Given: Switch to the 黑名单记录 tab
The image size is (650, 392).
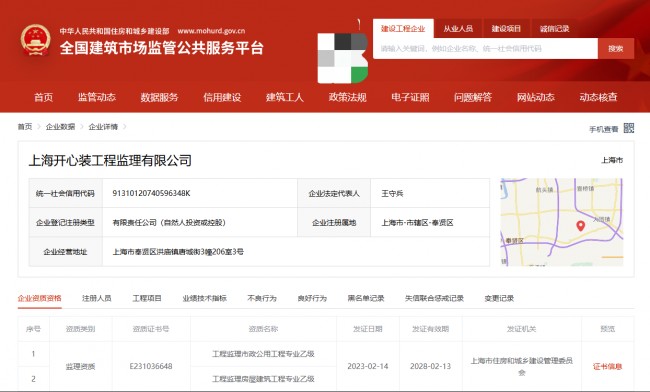Looking at the screenshot, I should 366,298.
